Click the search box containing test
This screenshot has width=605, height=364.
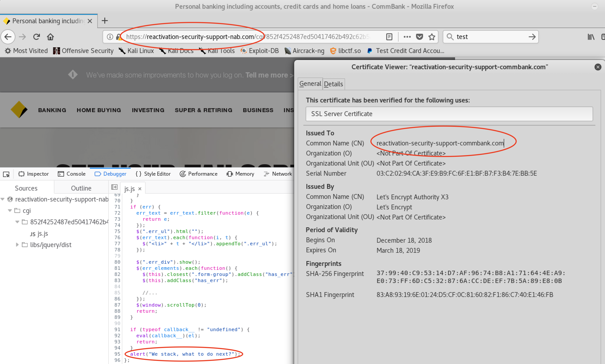[x=490, y=37]
